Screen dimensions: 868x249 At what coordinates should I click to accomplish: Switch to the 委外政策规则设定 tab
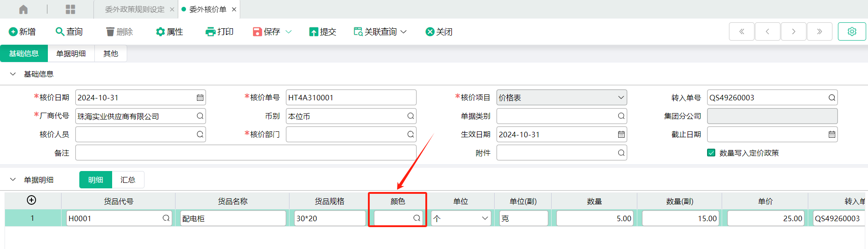[134, 9]
